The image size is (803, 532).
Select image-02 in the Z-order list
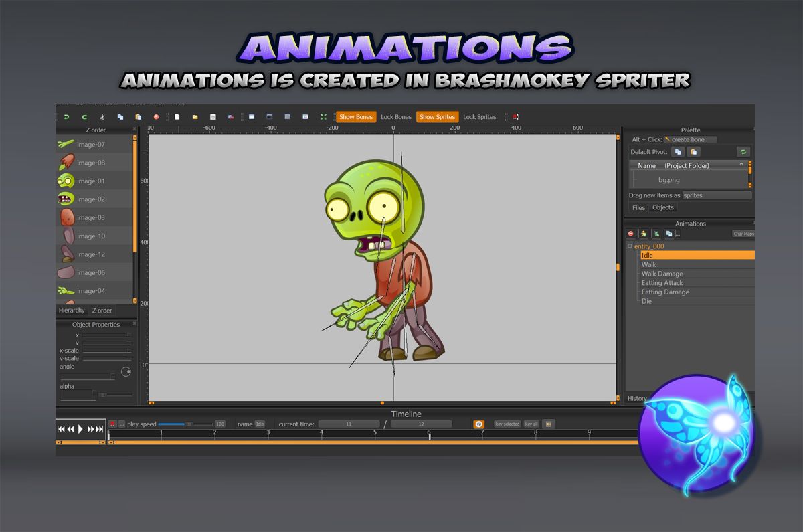coord(94,199)
